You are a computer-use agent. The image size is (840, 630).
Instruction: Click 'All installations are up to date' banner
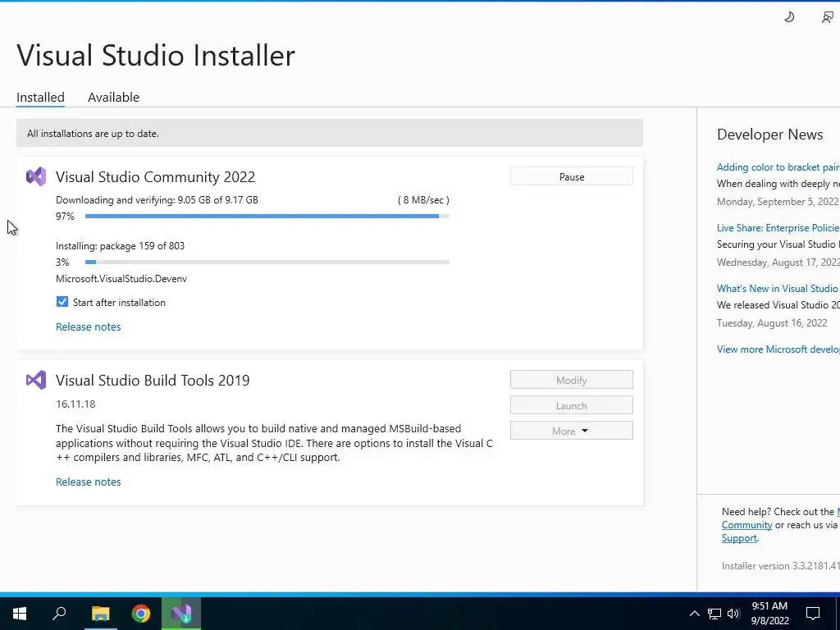tap(330, 134)
